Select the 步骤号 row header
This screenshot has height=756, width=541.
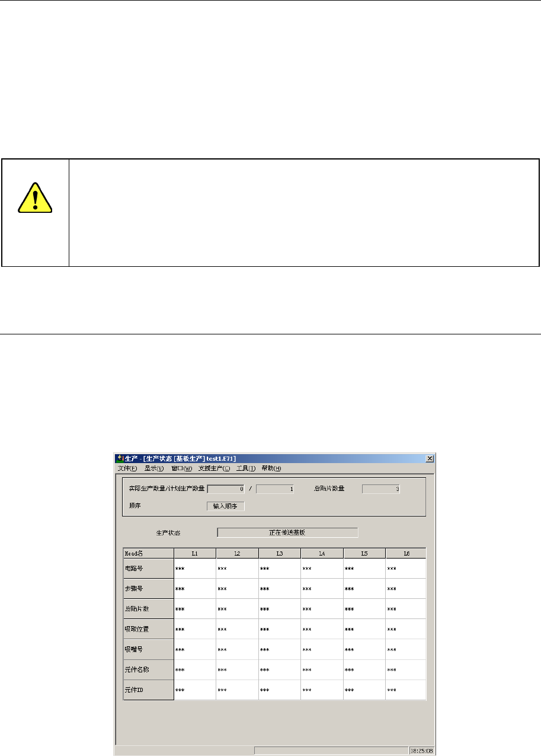(x=148, y=589)
